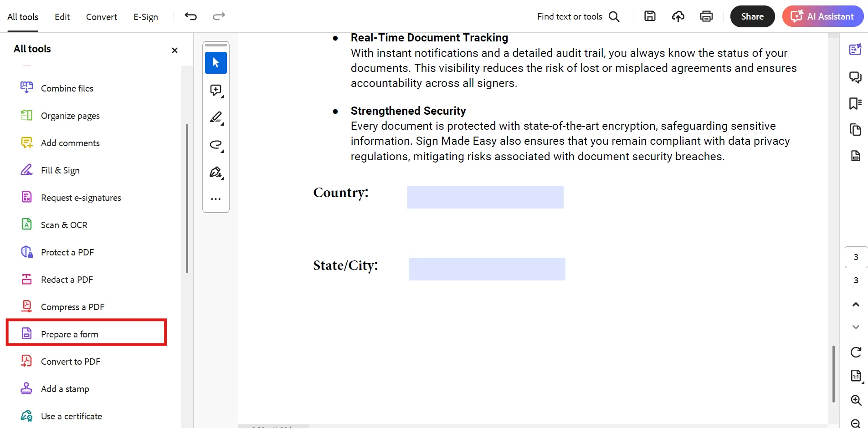The height and width of the screenshot is (428, 868).
Task: Switch to the All tools tab
Action: pyautogui.click(x=23, y=17)
